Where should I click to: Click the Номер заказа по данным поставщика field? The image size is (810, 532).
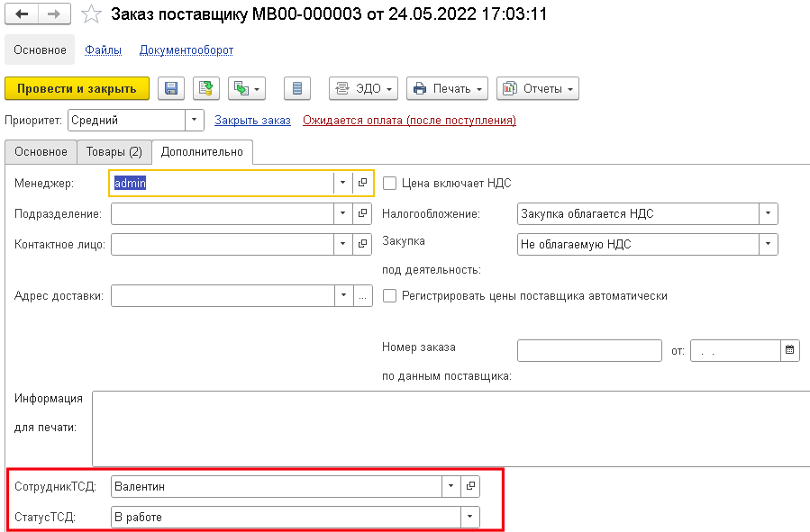(x=589, y=350)
